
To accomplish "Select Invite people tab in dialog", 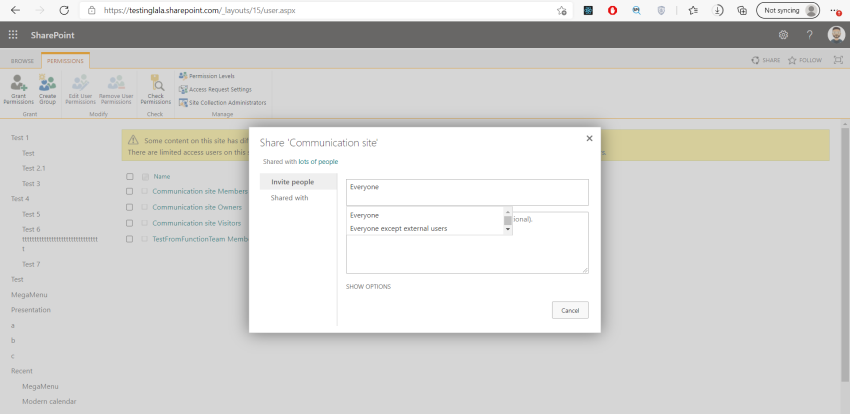I will pos(298,182).
